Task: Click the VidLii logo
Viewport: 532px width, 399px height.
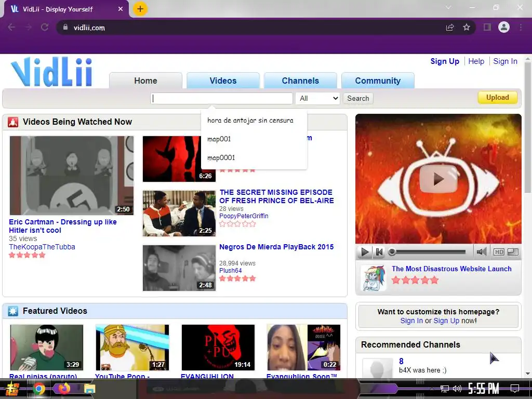Action: pos(51,72)
